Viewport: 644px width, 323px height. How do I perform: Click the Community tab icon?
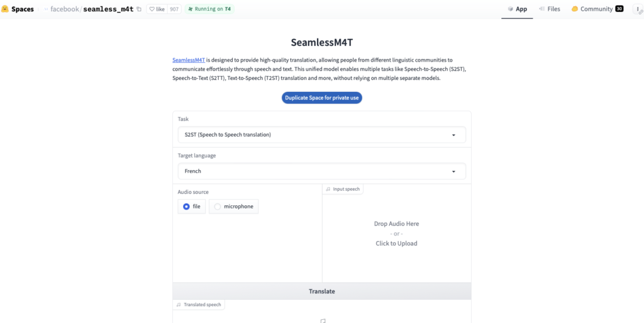coord(575,9)
